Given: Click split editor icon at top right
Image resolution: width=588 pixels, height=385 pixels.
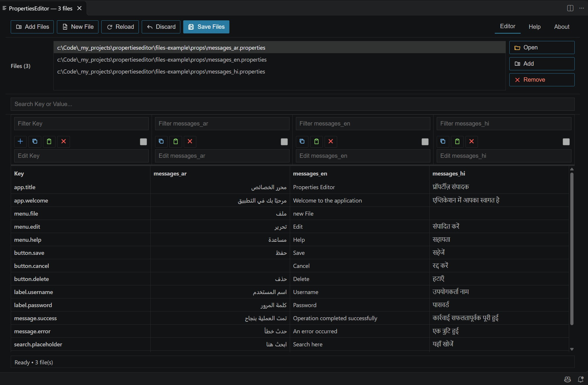Looking at the screenshot, I should click(570, 8).
